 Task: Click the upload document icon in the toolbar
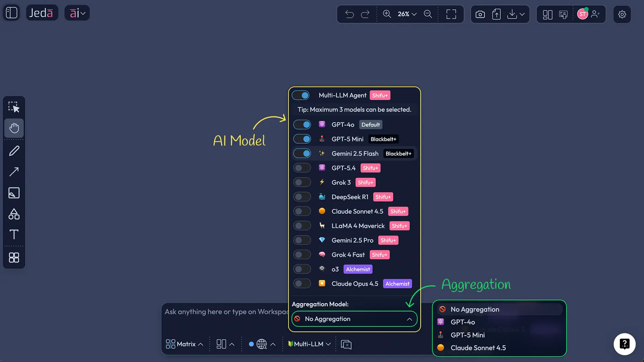coord(497,14)
